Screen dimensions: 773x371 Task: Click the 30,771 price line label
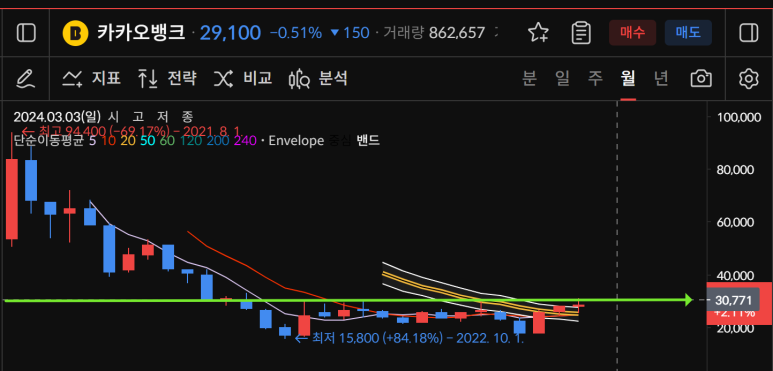click(732, 301)
